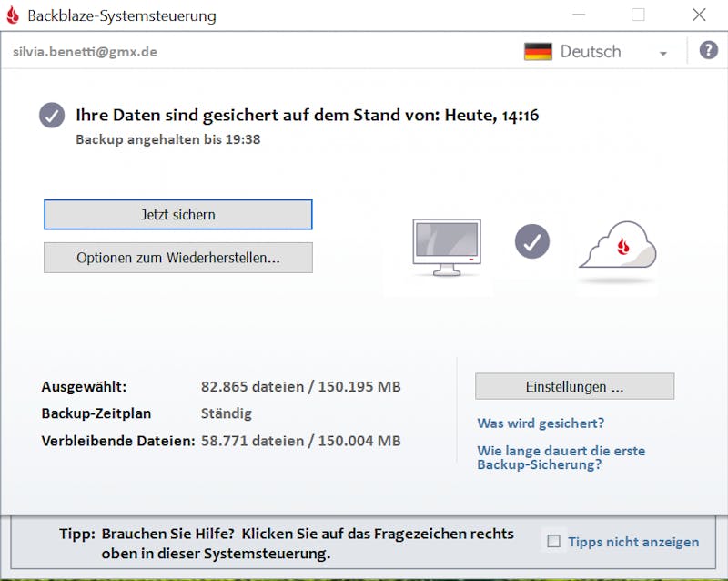Enable the 'Tipps nicht anzeigen' checkbox
The height and width of the screenshot is (581, 728).
pos(553,541)
